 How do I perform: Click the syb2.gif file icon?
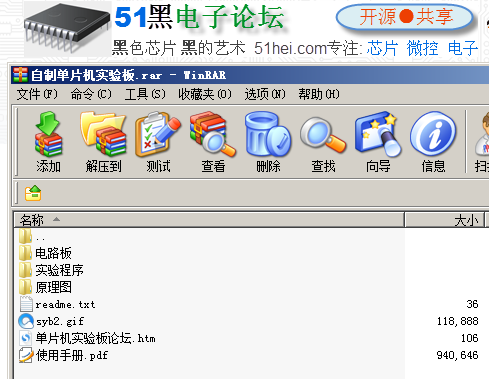click(26, 321)
